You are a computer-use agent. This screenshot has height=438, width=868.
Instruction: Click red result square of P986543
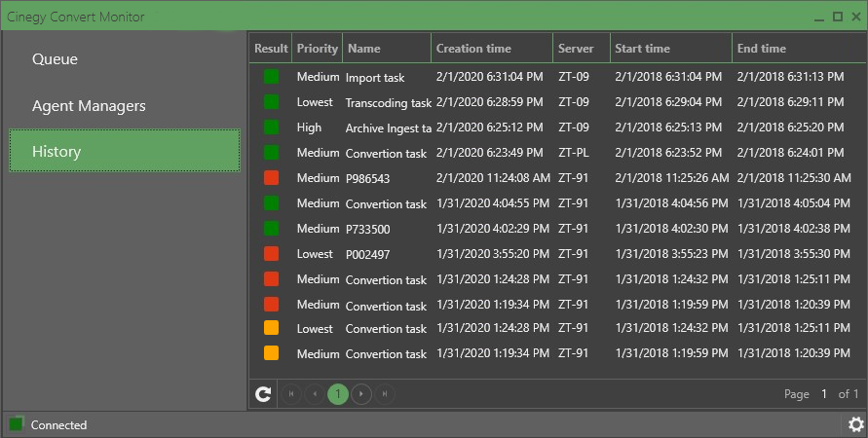pos(271,177)
